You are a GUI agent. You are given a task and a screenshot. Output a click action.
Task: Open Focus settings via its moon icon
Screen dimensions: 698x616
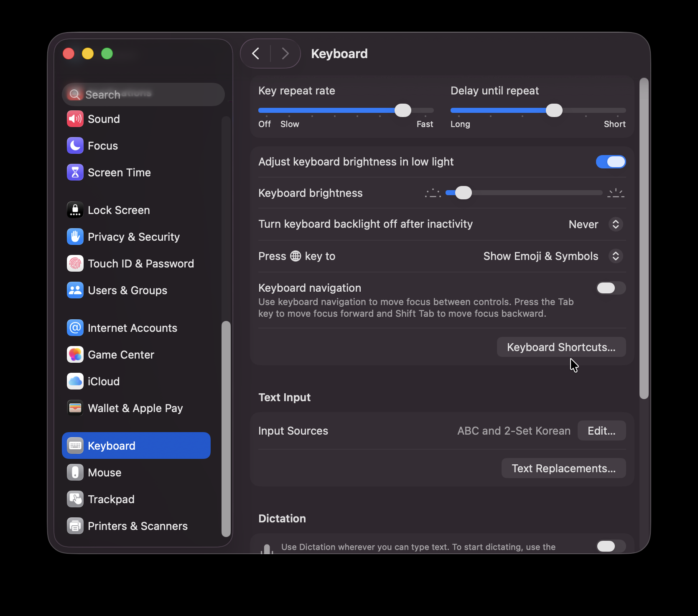pos(75,145)
